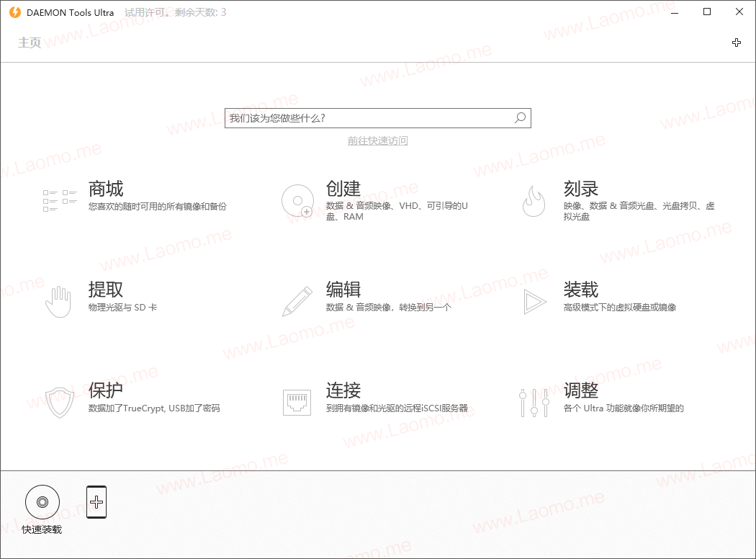Click description 高级模式下的虚拟硬盘或镜像

click(x=619, y=307)
